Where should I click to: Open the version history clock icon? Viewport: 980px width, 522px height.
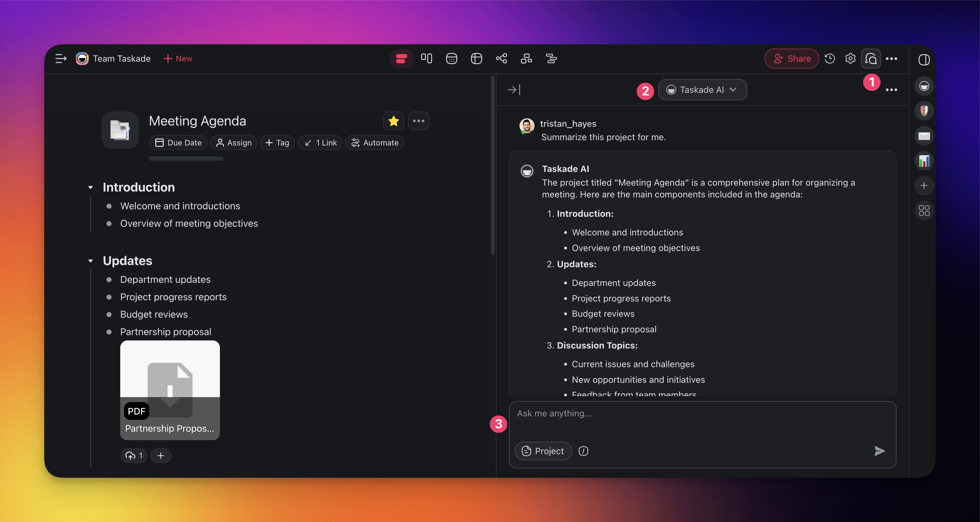(830, 59)
